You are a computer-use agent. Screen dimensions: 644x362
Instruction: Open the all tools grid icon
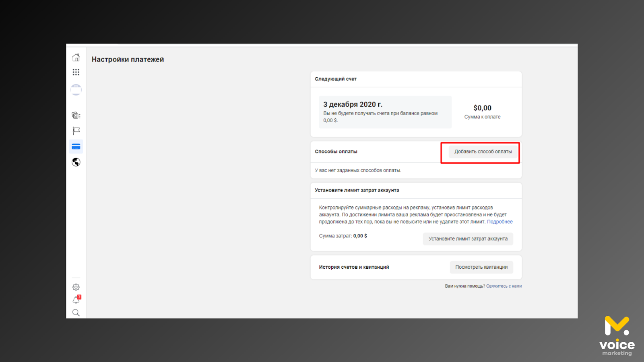(x=76, y=72)
